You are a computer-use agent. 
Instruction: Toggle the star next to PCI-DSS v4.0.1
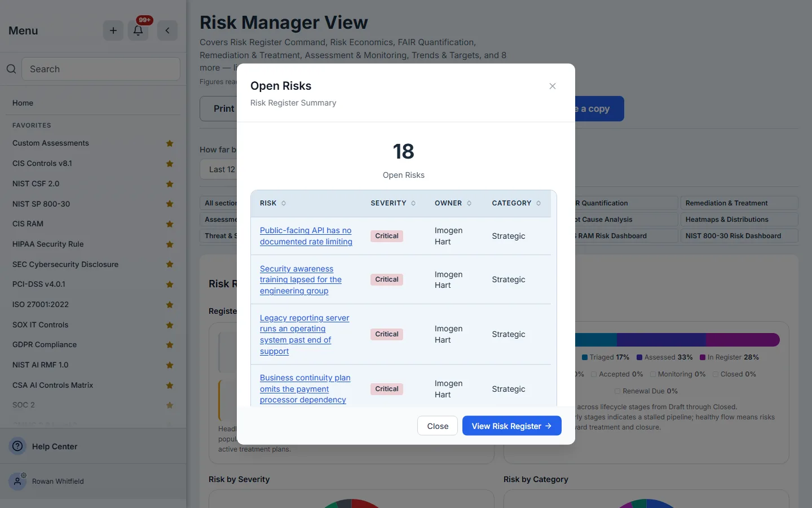tap(170, 284)
